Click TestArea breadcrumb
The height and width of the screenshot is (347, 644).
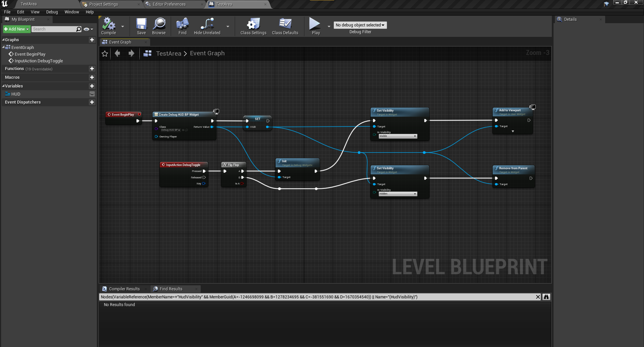point(169,54)
